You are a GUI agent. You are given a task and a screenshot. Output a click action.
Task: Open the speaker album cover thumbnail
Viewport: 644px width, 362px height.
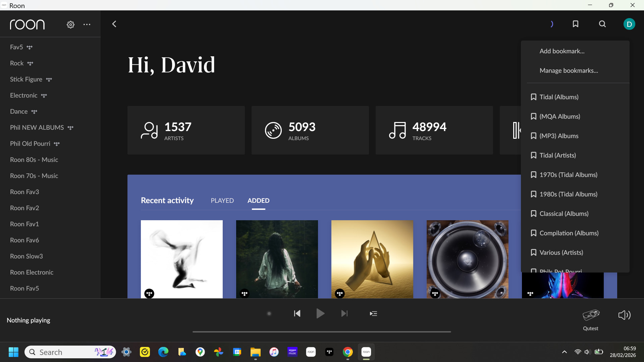(467, 259)
